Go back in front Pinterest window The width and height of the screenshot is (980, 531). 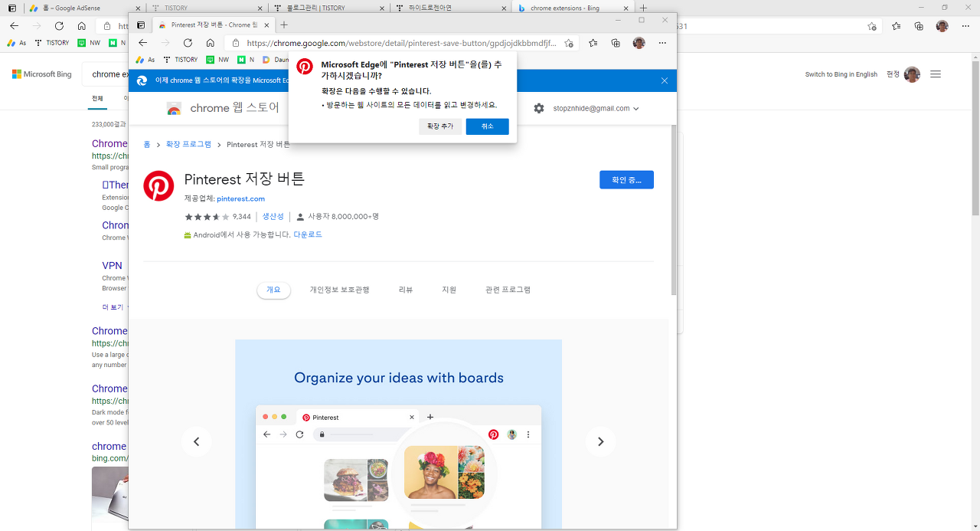(x=142, y=43)
